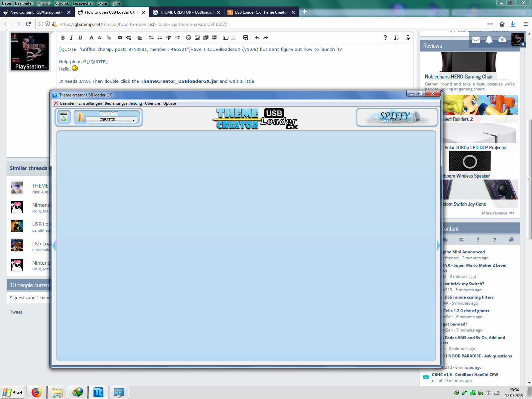Open Theme Creator TC icon in taskbar
The image size is (532, 399).
98,393
